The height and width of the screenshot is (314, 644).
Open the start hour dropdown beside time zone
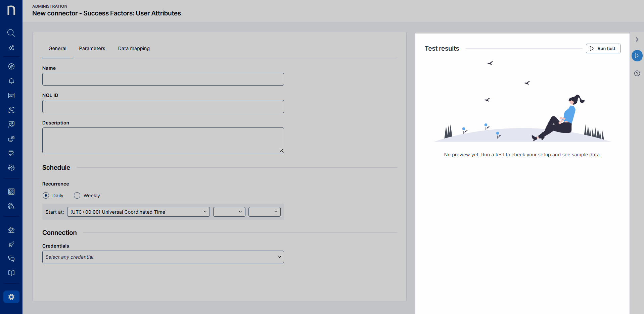229,212
